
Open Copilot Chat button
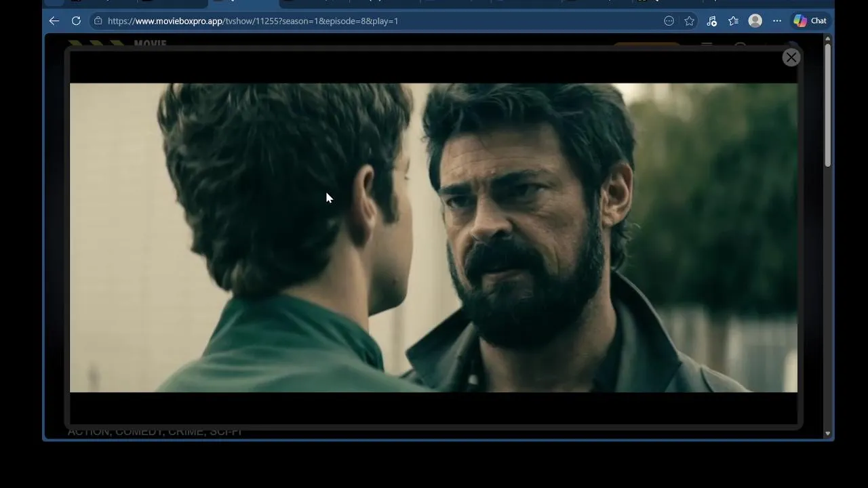810,21
